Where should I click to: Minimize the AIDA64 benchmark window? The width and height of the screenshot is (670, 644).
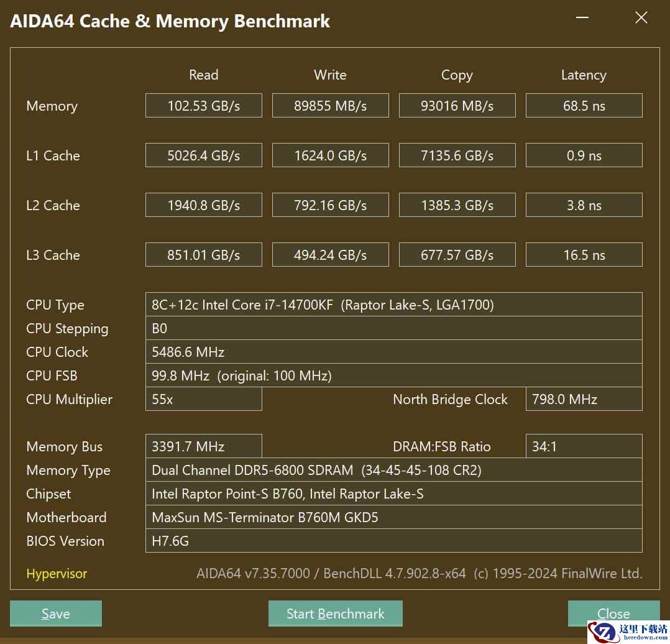(x=582, y=18)
